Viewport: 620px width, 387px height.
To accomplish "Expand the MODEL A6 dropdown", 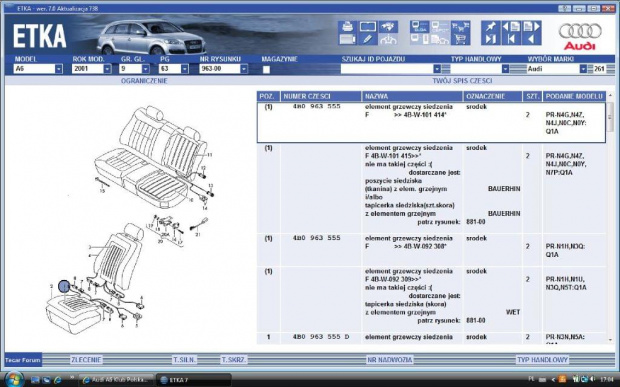I will tap(59, 69).
